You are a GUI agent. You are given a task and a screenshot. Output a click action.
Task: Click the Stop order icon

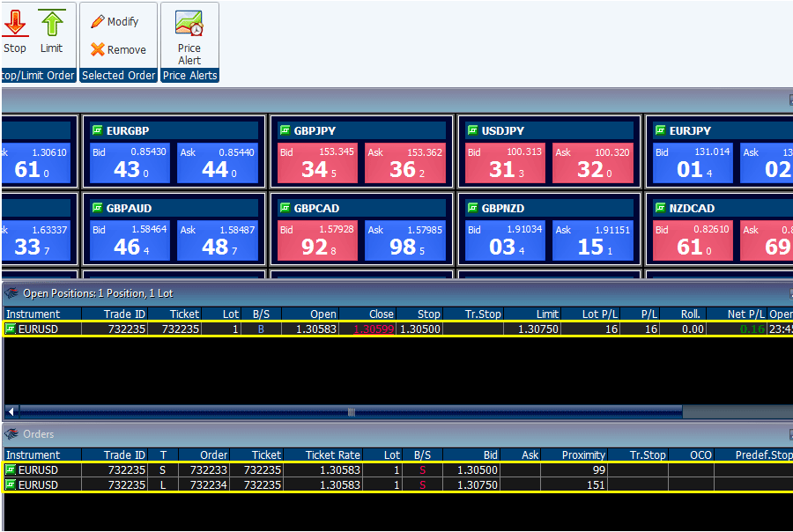tap(15, 24)
